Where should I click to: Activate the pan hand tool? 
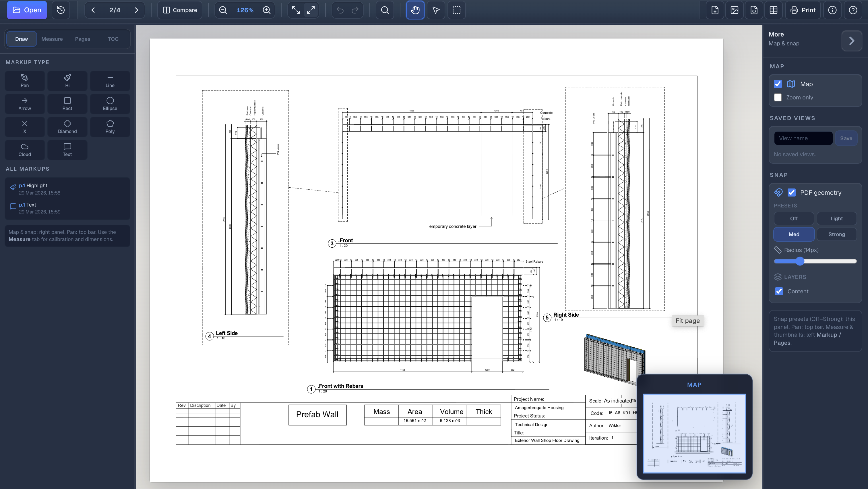click(415, 10)
